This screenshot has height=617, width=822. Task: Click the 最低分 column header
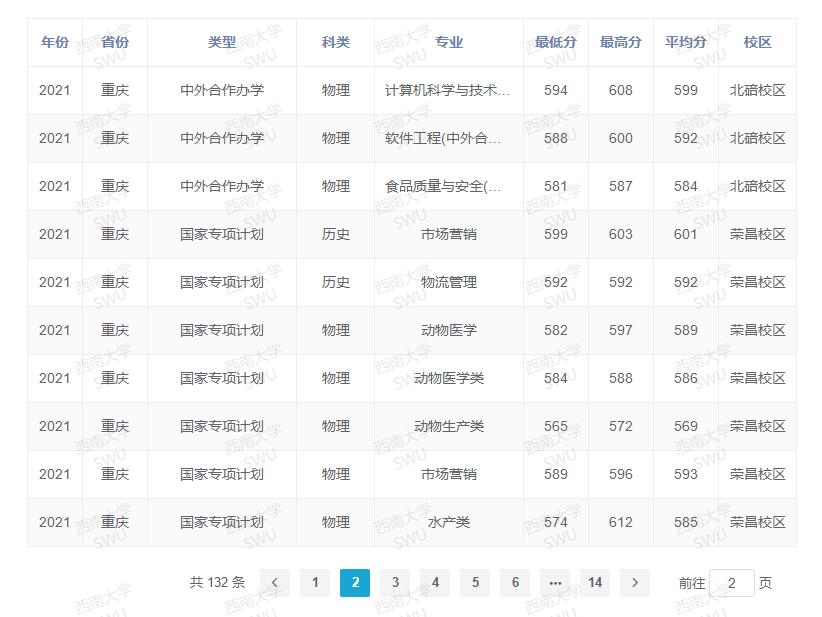(x=554, y=42)
